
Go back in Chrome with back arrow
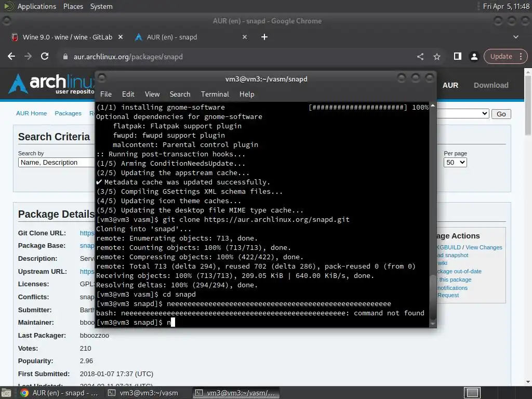(x=11, y=56)
